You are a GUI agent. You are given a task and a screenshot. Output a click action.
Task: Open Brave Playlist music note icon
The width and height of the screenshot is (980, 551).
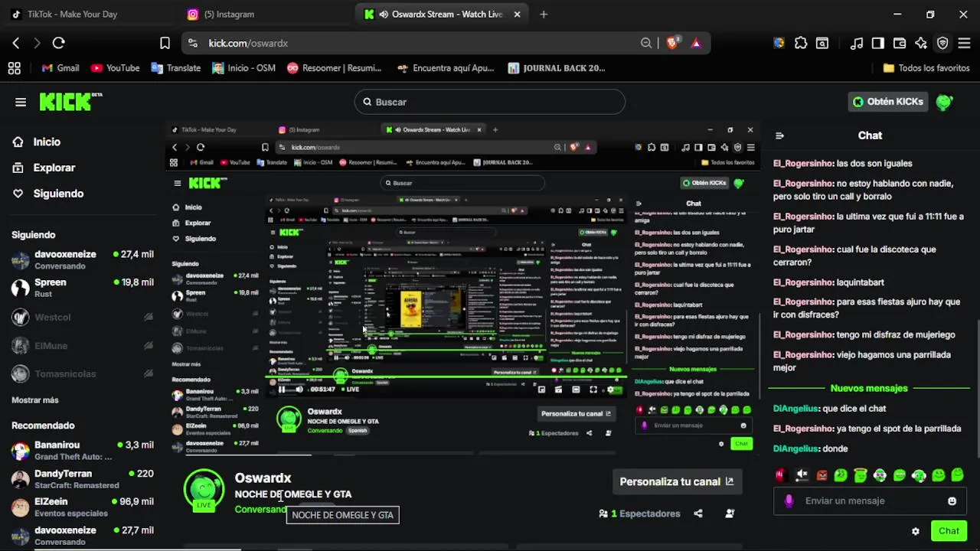857,44
